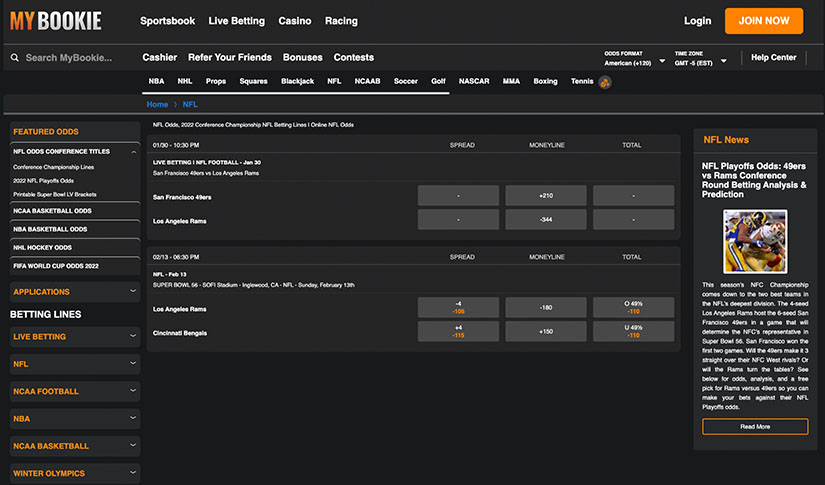Expand NCAA Football betting lines
The image size is (825, 485).
point(75,391)
